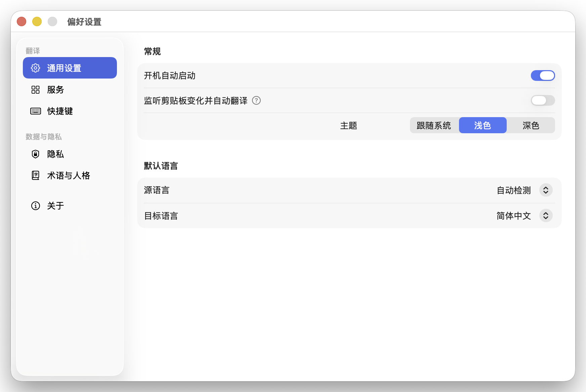The image size is (586, 392).
Task: Click the 常规 section heading
Action: (152, 51)
